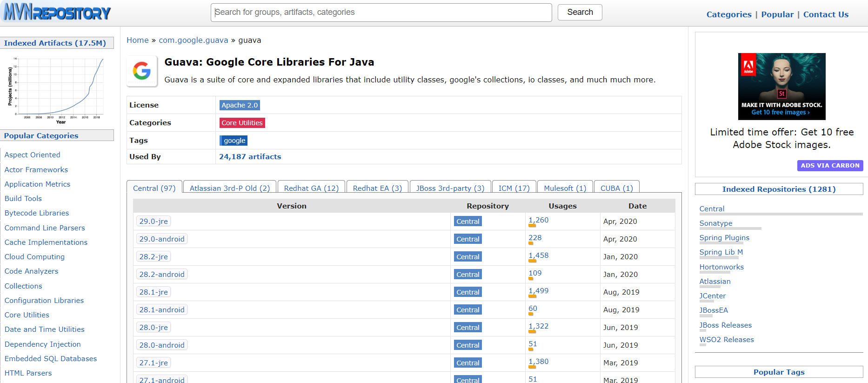The image size is (868, 383).
Task: Open Indexed Repositories (1281) link
Action: click(779, 189)
